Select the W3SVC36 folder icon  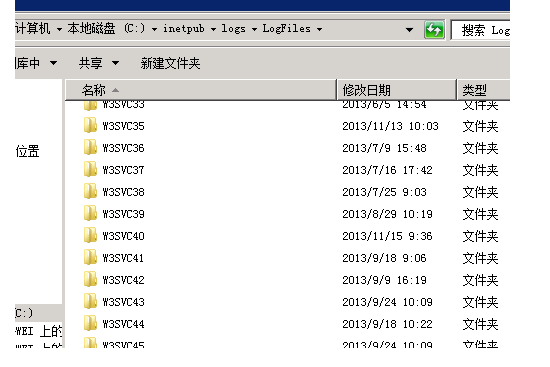pos(90,148)
